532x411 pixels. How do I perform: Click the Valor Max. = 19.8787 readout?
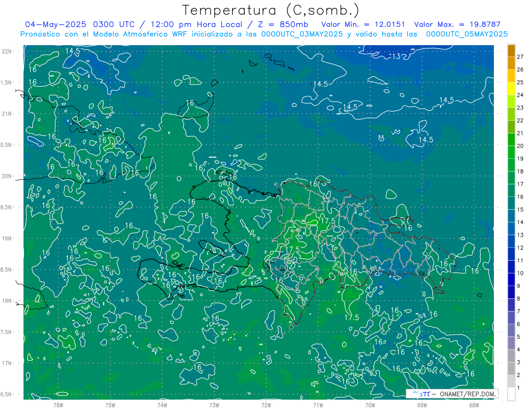tap(457, 24)
